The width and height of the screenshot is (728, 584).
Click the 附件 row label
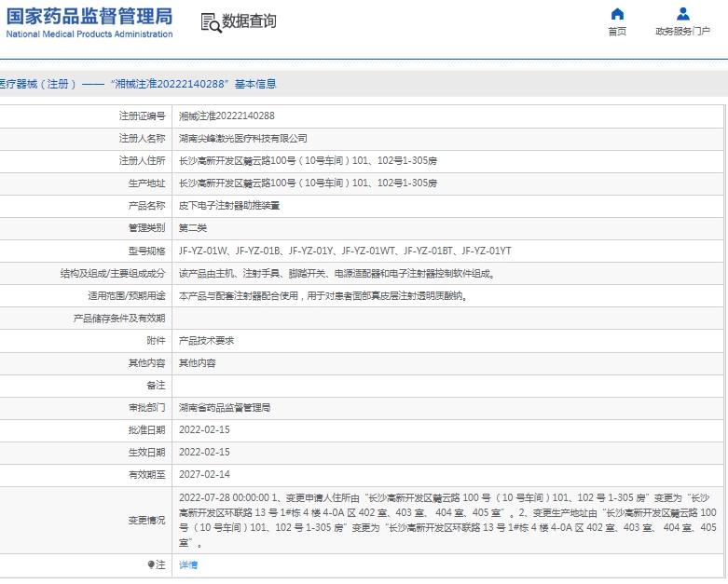(x=156, y=341)
